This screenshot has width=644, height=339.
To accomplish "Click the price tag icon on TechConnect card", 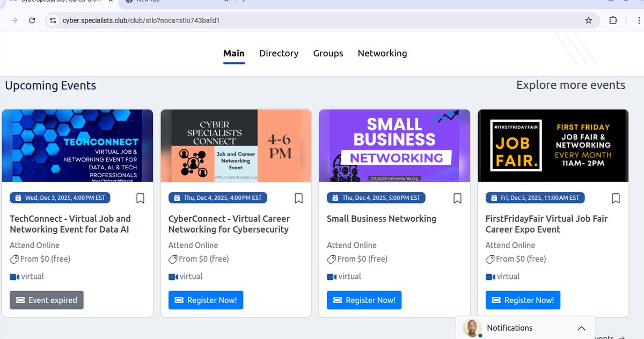I will (14, 259).
